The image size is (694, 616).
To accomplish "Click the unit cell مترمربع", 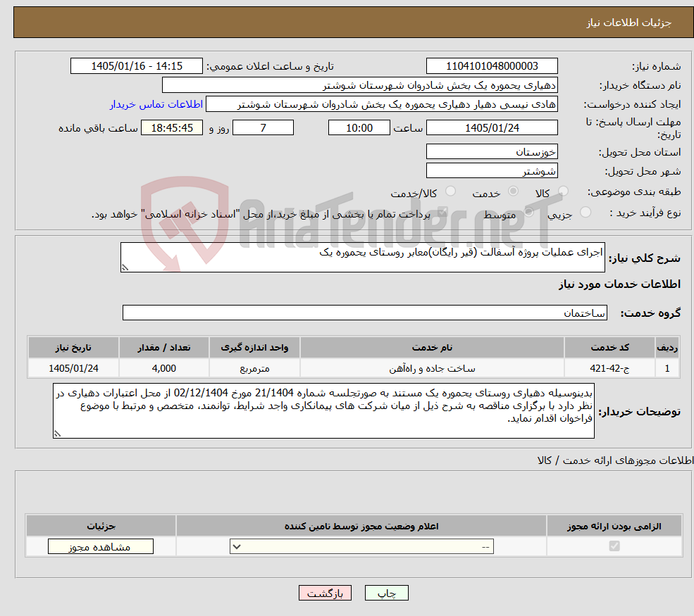I will [254, 368].
